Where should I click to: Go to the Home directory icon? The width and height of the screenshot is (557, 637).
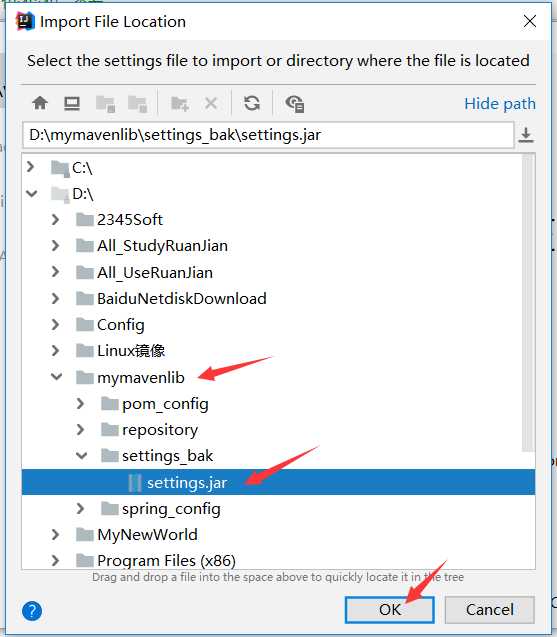tap(40, 103)
